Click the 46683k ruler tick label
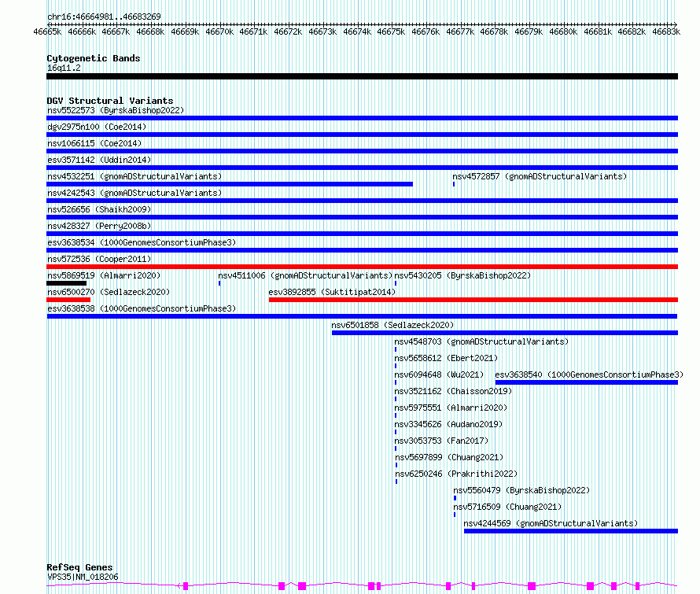 (x=666, y=31)
